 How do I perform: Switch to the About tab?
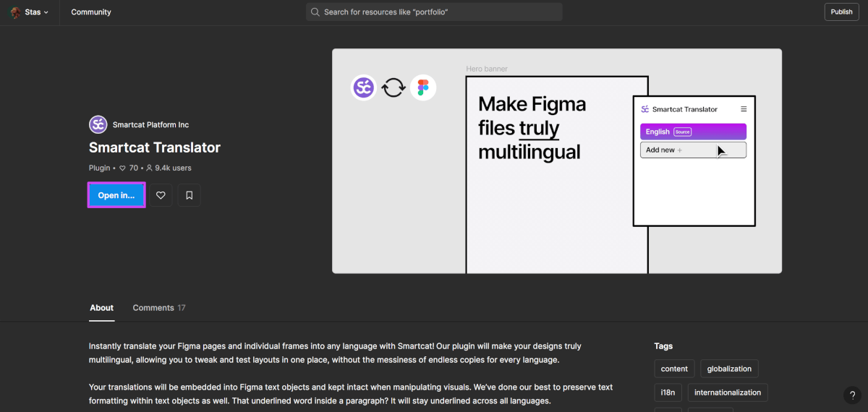[102, 308]
